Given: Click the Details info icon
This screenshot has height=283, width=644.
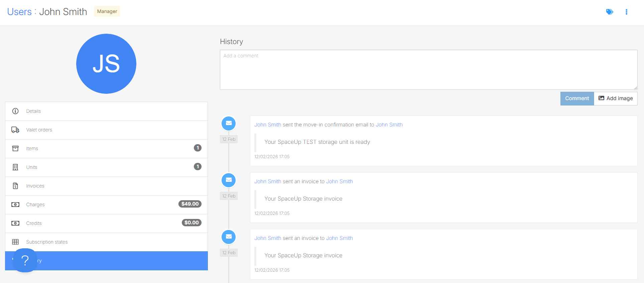Looking at the screenshot, I should pyautogui.click(x=15, y=111).
